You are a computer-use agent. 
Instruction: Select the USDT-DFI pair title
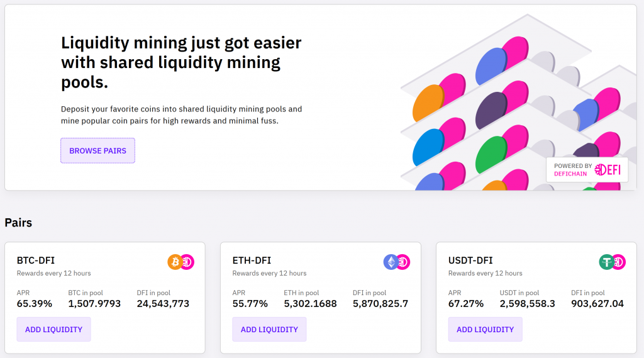point(470,260)
